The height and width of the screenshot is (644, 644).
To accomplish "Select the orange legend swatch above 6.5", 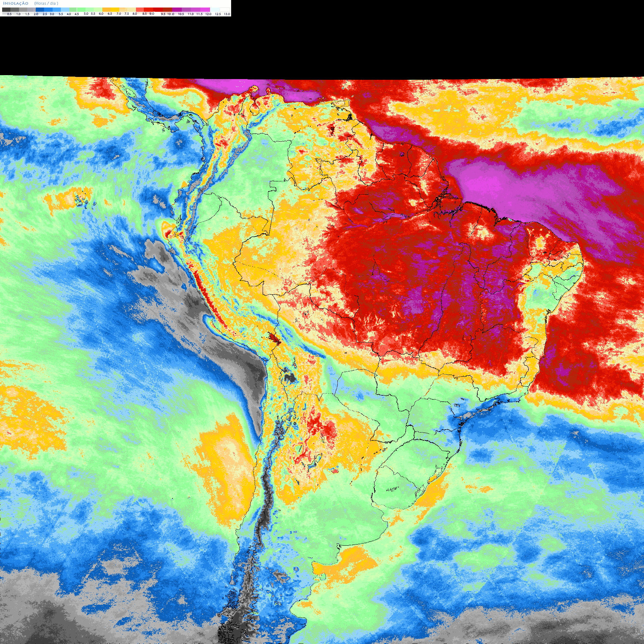I will click(x=106, y=10).
